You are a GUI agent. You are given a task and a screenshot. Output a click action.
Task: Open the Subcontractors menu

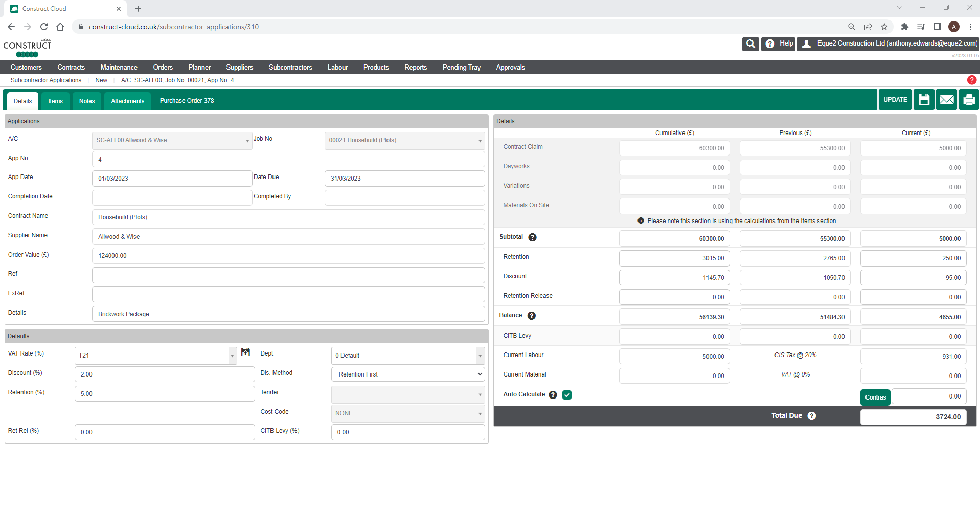click(290, 68)
